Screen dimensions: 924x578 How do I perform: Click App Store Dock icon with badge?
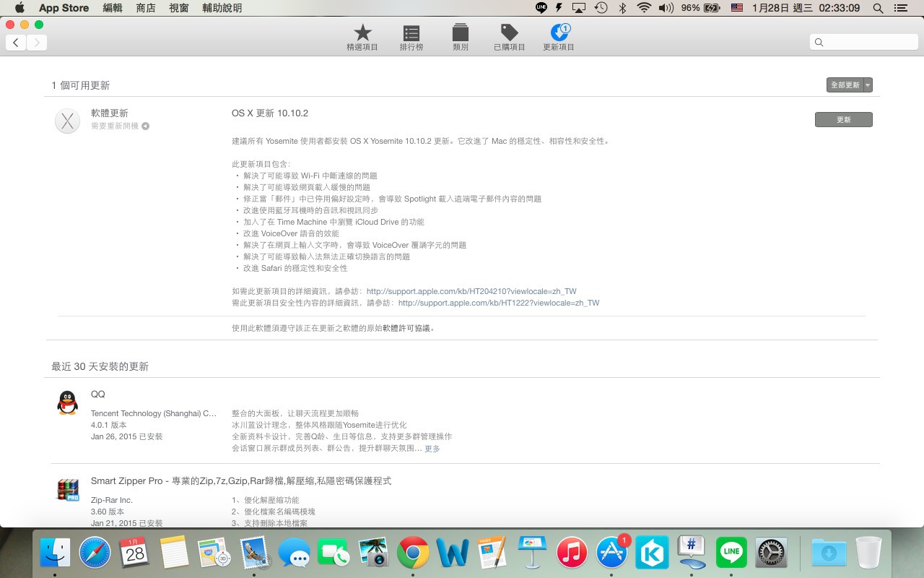(611, 553)
